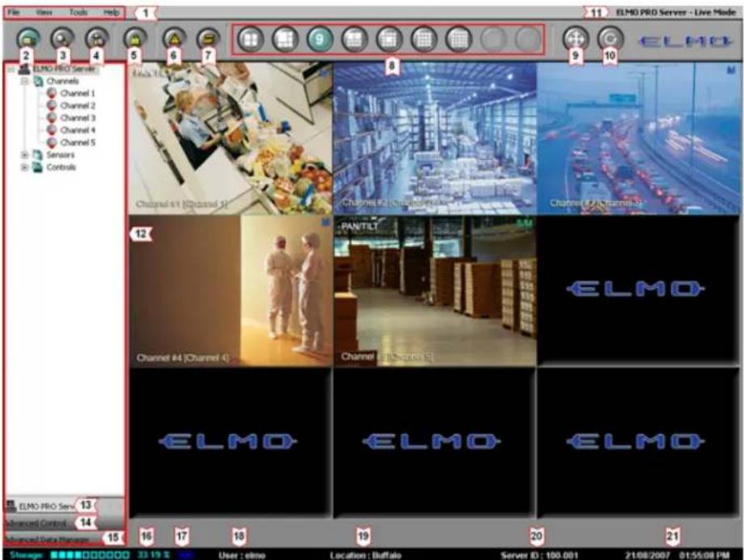Open the File menu
Viewport: 744px width, 560px height.
pyautogui.click(x=15, y=12)
